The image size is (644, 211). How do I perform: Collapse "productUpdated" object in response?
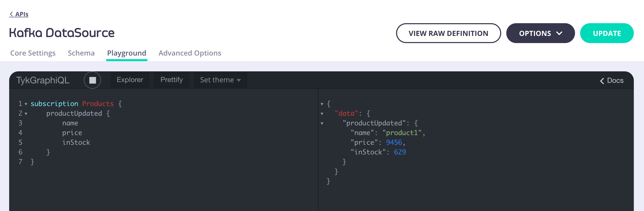[322, 123]
